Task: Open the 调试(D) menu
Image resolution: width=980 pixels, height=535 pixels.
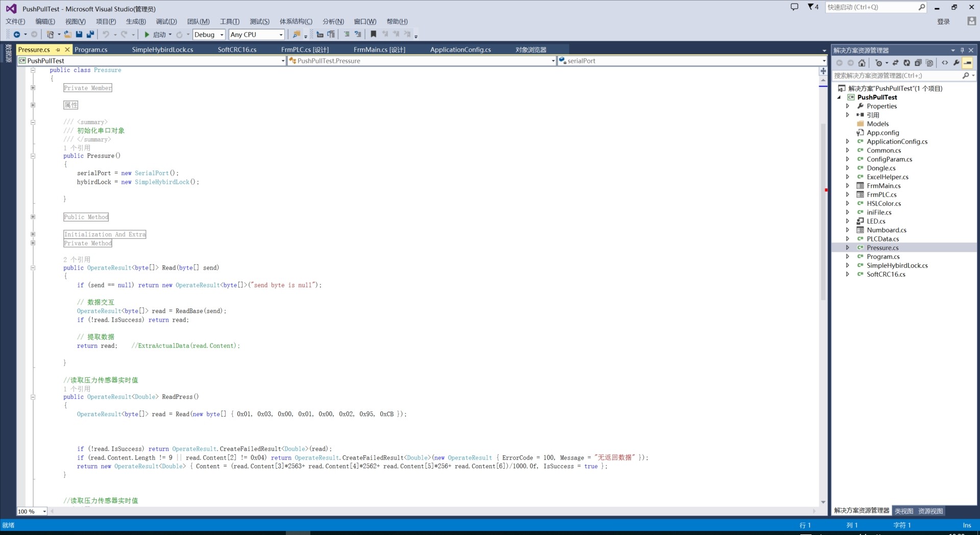Action: click(x=166, y=21)
